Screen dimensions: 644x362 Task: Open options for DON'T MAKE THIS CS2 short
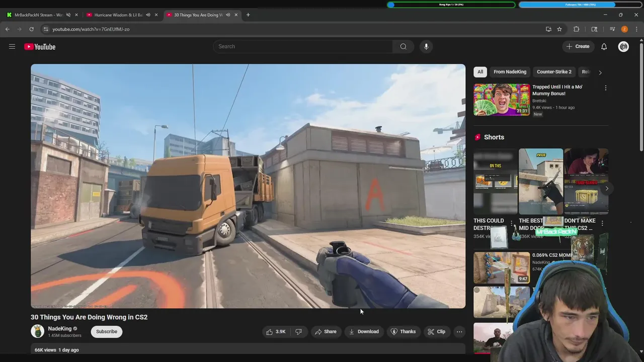(602, 223)
